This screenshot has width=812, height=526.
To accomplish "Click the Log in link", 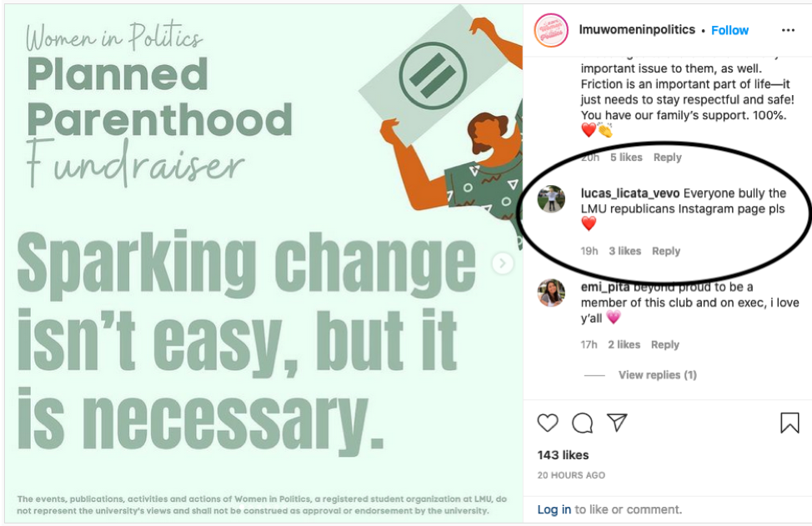I will (x=554, y=509).
